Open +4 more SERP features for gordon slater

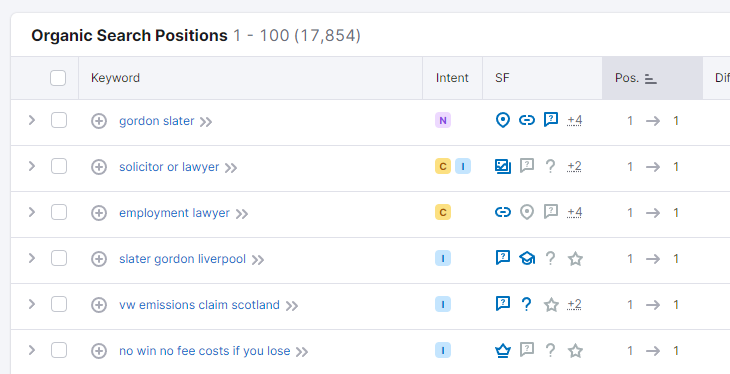pyautogui.click(x=575, y=121)
